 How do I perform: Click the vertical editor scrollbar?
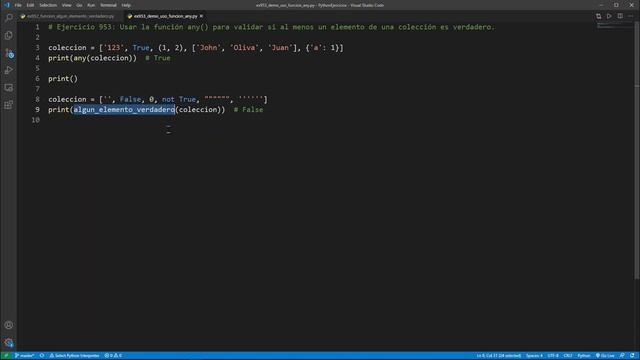coord(637,151)
